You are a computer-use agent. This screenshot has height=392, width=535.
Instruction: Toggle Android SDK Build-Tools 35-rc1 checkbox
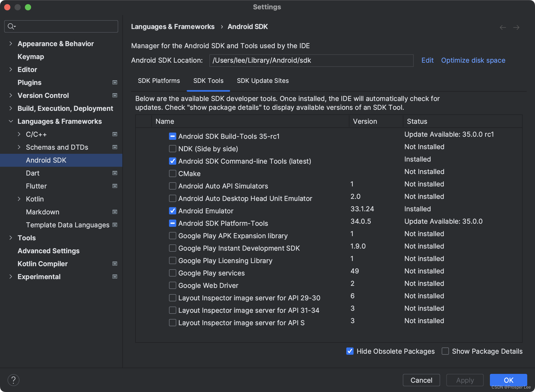173,136
